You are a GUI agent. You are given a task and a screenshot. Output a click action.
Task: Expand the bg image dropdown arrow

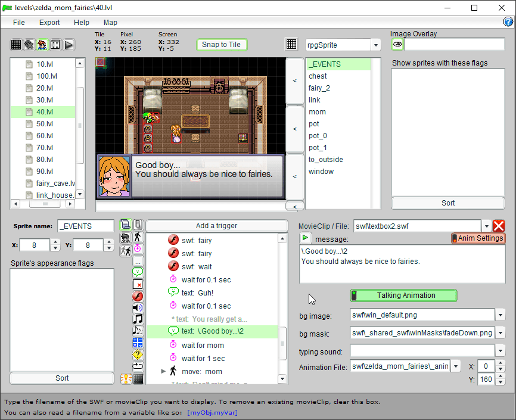(501, 315)
